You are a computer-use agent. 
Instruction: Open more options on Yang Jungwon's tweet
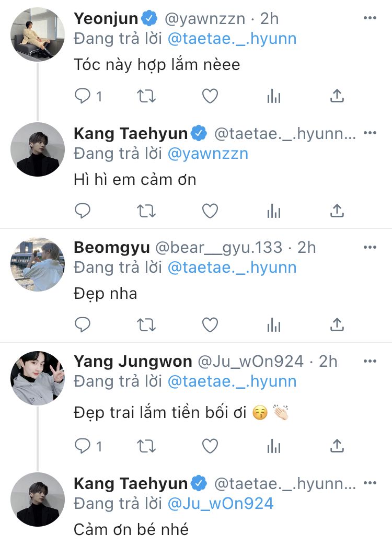coord(370,361)
